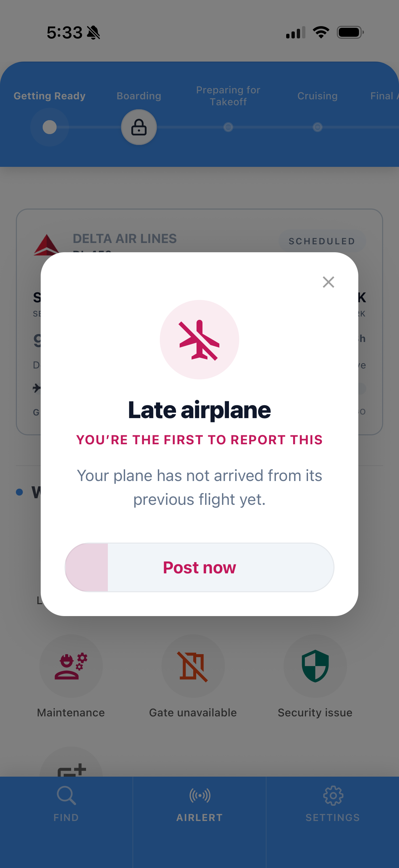
Task: Tap the partially hidden issue icon at bottom
Action: pos(71,768)
